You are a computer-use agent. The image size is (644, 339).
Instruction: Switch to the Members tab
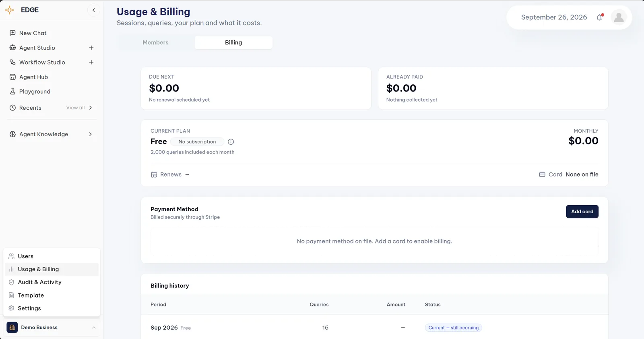click(x=156, y=43)
